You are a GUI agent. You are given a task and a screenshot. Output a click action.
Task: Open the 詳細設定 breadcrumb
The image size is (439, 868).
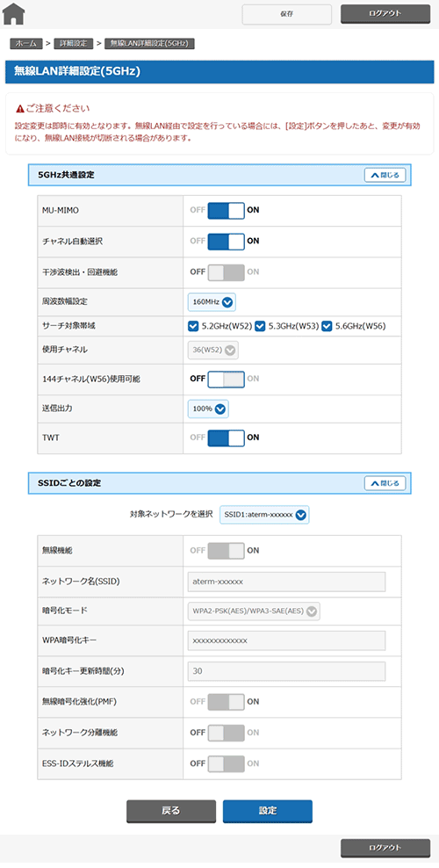pos(72,43)
